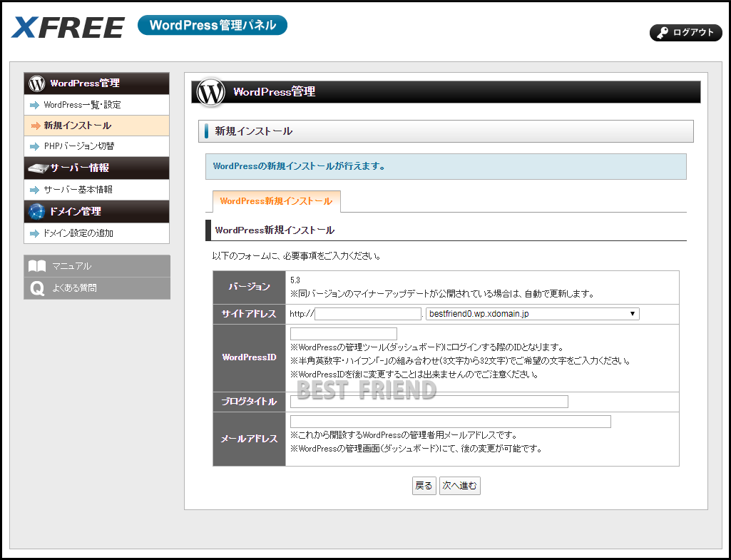Click orange arrow icon beside 新規インストール
Screen dimensions: 731x560
[x=36, y=126]
